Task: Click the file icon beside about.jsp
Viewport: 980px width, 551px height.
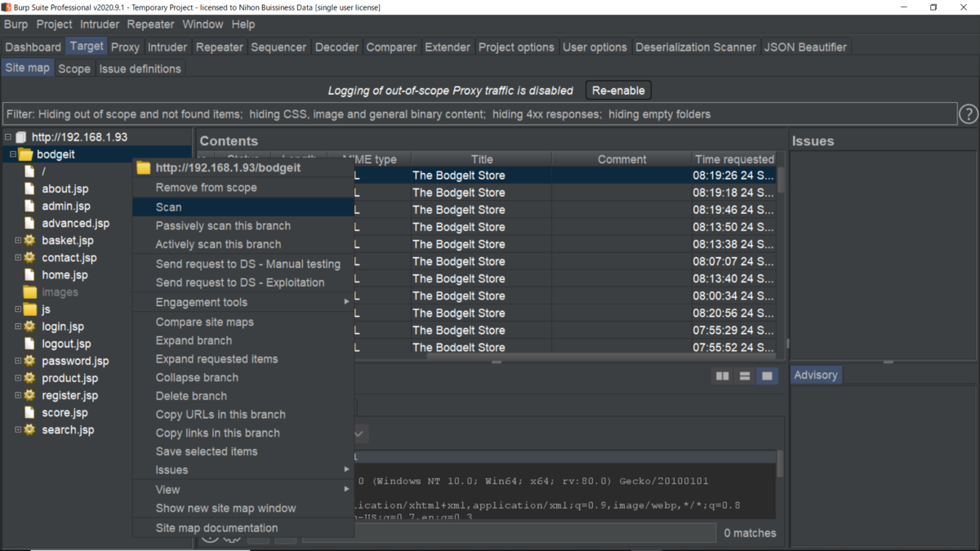Action: pyautogui.click(x=29, y=189)
